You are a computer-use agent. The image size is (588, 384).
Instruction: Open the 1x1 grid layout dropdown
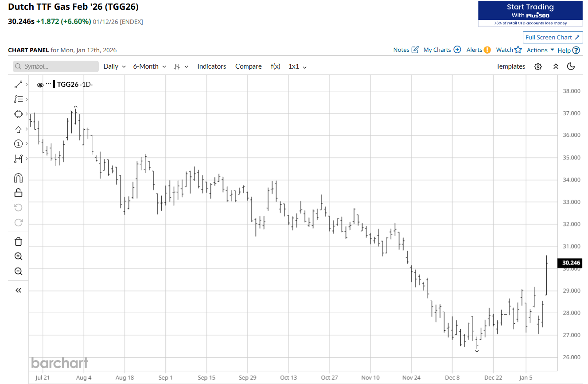[298, 66]
